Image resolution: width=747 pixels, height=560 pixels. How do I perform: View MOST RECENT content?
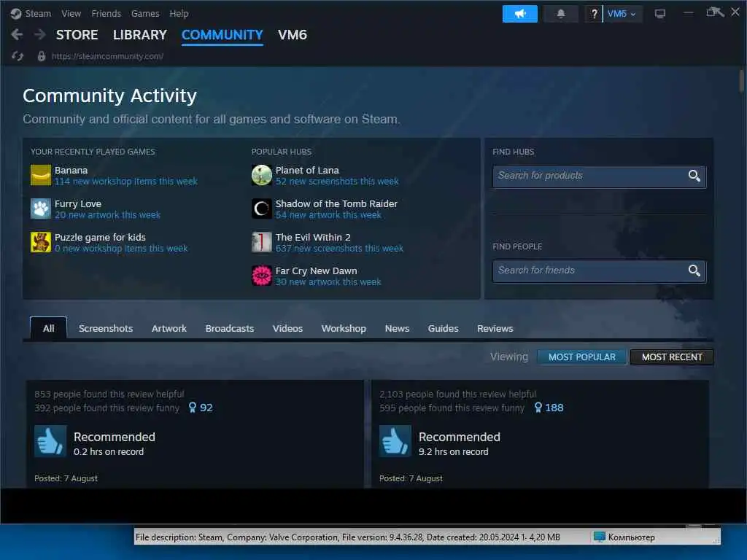point(672,357)
